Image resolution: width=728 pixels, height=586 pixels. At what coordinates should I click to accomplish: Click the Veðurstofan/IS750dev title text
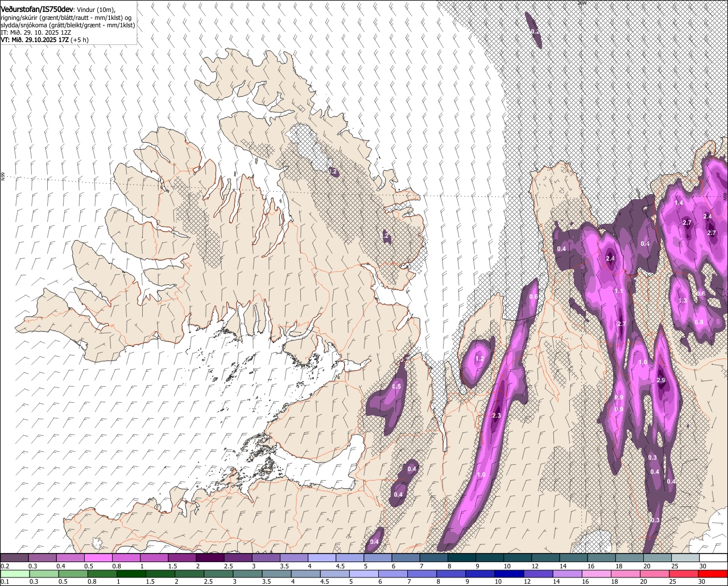(x=37, y=9)
